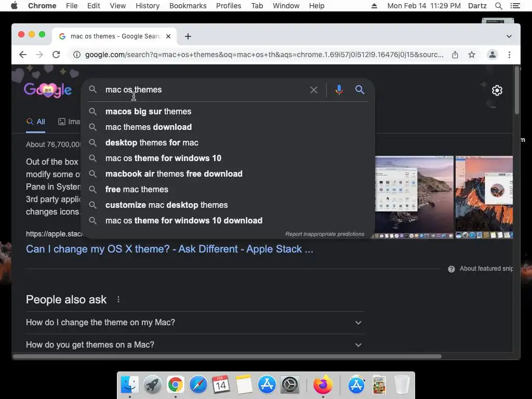This screenshot has height=399, width=532.
Task: Open Chrome profile avatar
Action: click(x=493, y=55)
